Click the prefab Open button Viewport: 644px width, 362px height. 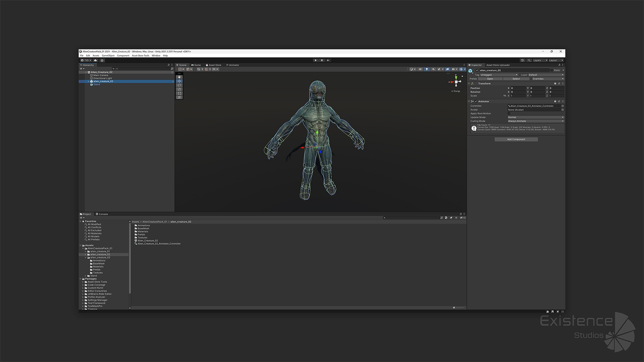tap(490, 79)
